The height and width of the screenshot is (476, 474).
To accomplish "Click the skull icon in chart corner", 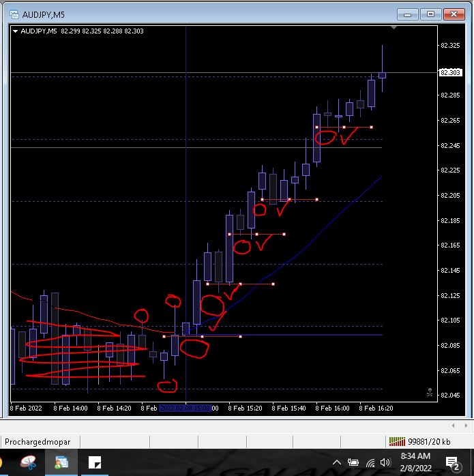I will click(430, 392).
